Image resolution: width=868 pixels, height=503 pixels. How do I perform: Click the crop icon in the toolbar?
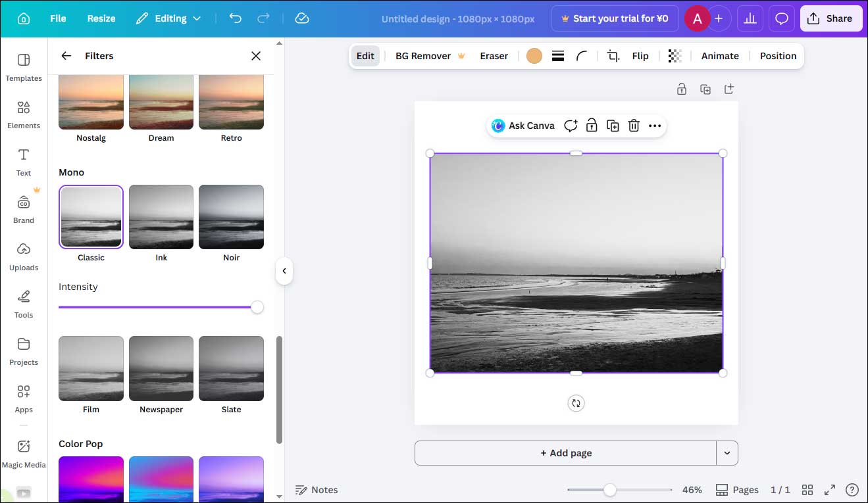coord(612,56)
